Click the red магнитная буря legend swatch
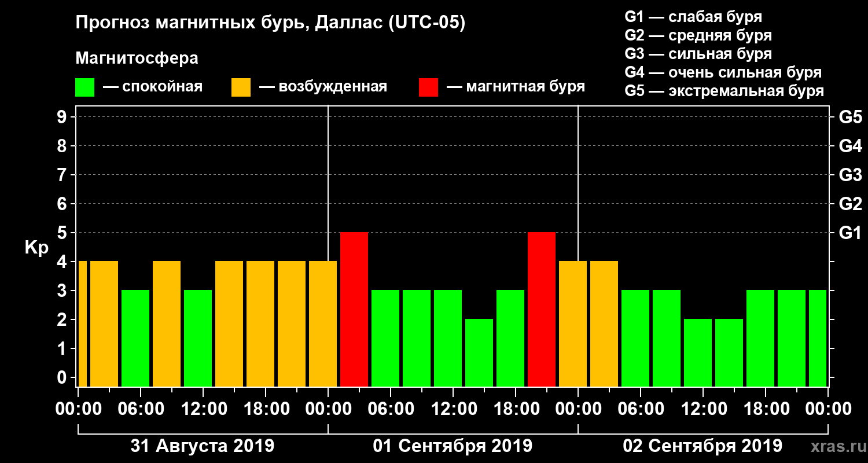868x463 pixels. tap(429, 87)
